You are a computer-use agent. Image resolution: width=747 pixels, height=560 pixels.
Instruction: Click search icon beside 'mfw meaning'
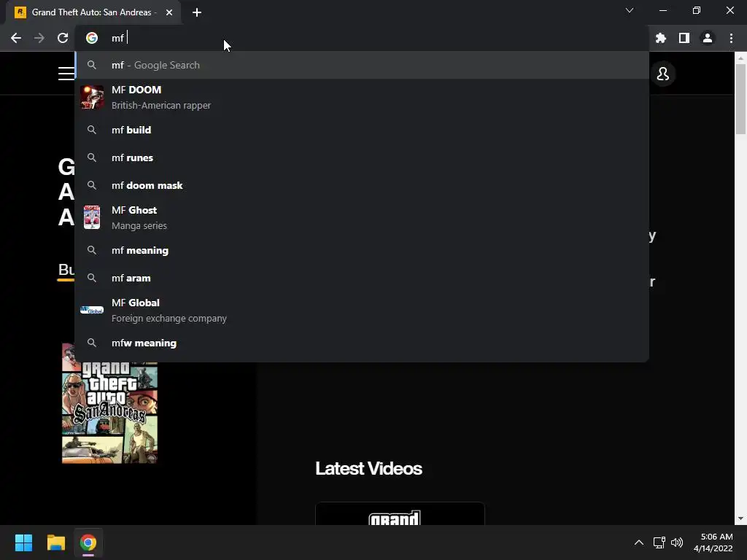tap(92, 343)
